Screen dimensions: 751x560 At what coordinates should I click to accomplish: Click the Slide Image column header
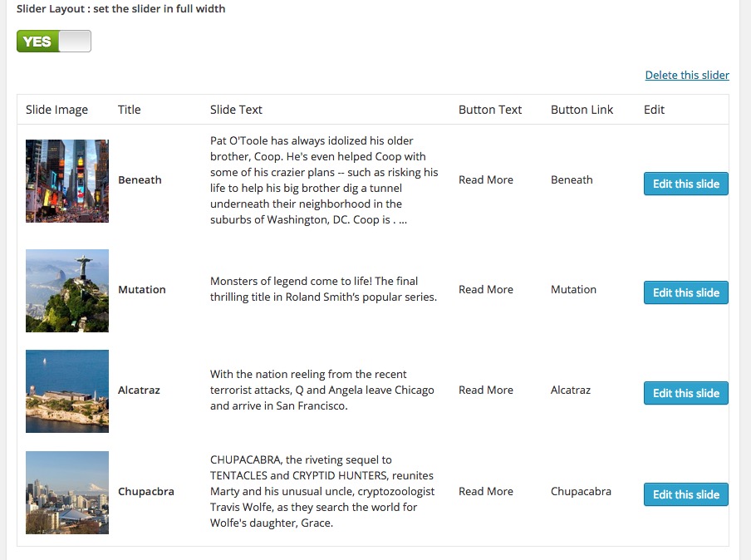(x=56, y=110)
